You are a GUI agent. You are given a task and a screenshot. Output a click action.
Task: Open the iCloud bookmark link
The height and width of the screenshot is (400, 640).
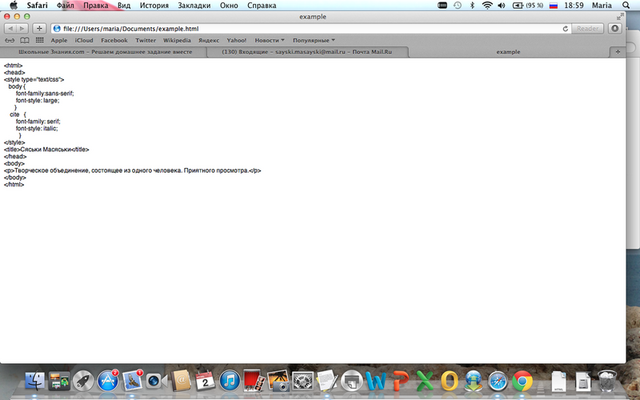(84, 40)
